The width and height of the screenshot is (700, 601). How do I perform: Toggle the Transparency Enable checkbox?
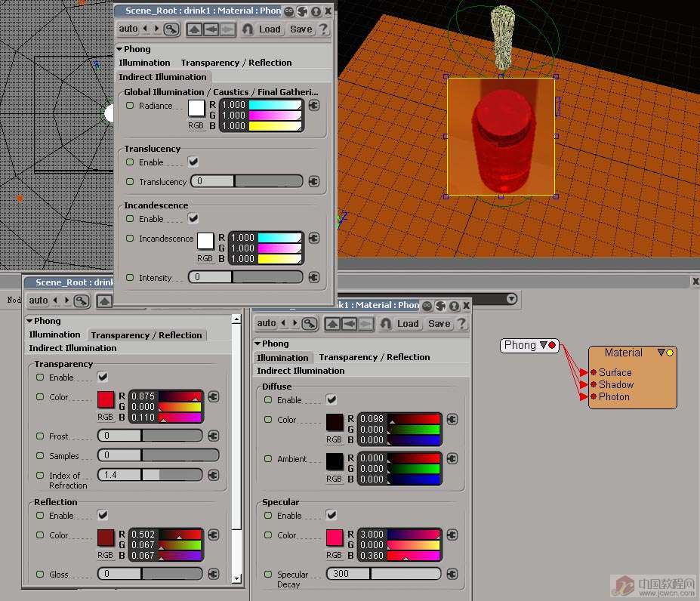coord(102,377)
